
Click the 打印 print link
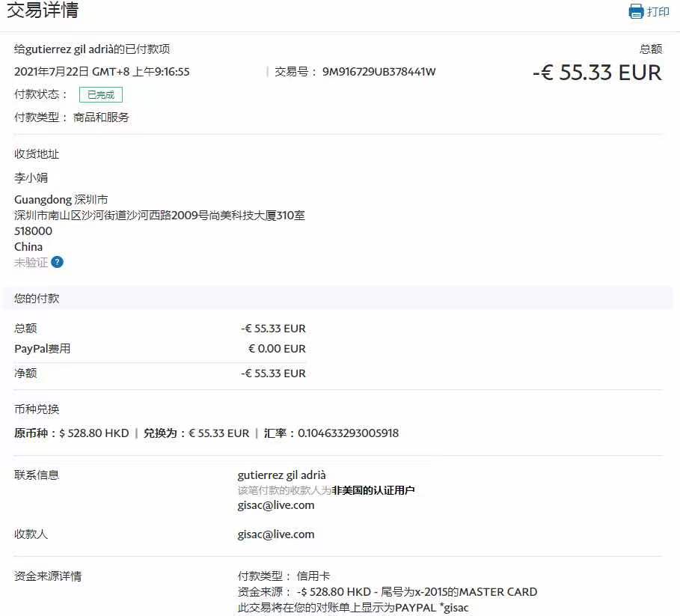click(658, 12)
